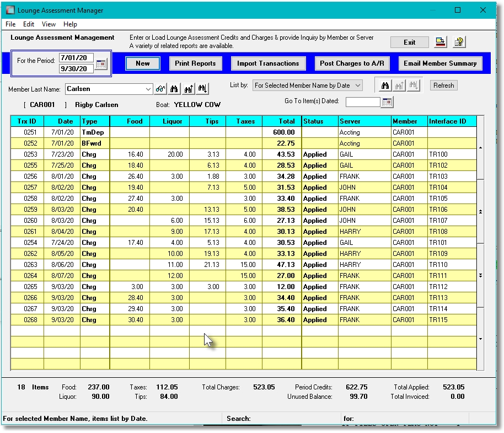Select the eyeglasses view icon beside Carlsen
The height and width of the screenshot is (433, 504).
tap(160, 89)
